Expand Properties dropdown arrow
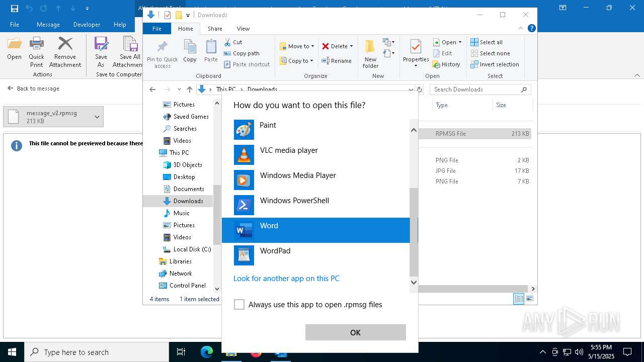This screenshot has height=362, width=644. point(416,65)
